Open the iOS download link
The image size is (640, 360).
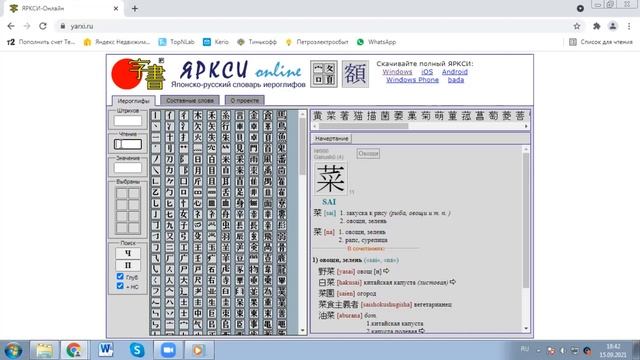(427, 72)
